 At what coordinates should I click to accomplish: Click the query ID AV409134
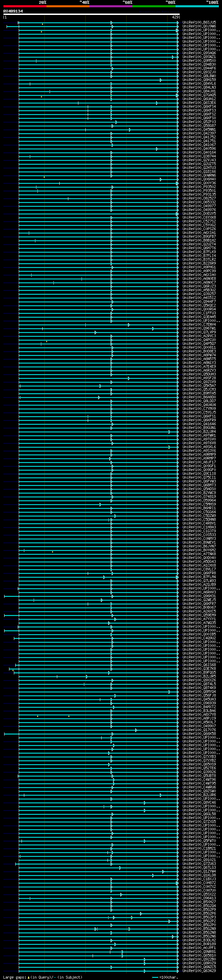[x=13, y=11]
